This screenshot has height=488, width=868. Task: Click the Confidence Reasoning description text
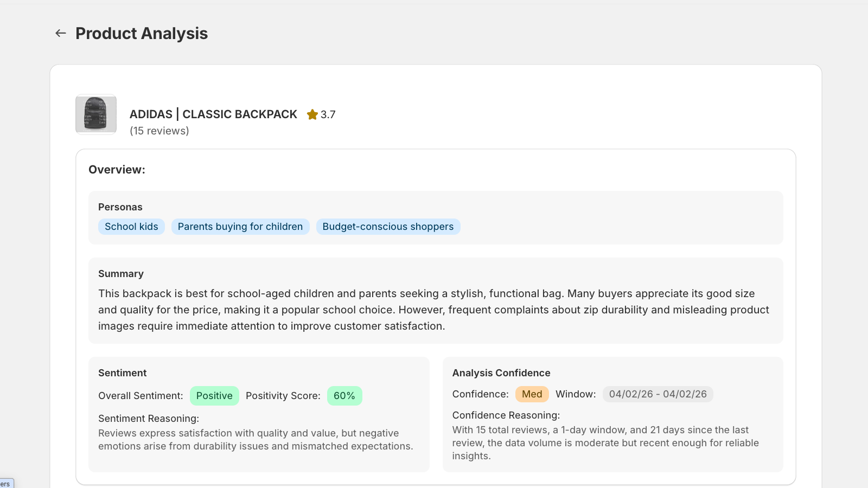point(605,443)
